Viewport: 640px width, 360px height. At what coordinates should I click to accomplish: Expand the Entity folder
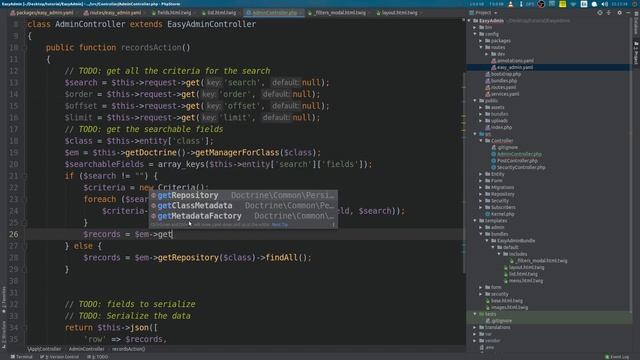click(481, 174)
